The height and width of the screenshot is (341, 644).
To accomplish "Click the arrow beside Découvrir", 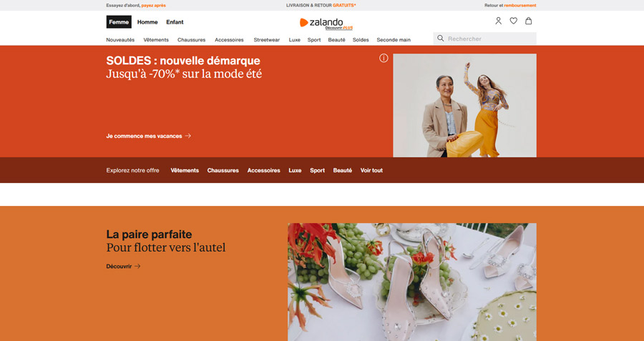I will coord(137,267).
